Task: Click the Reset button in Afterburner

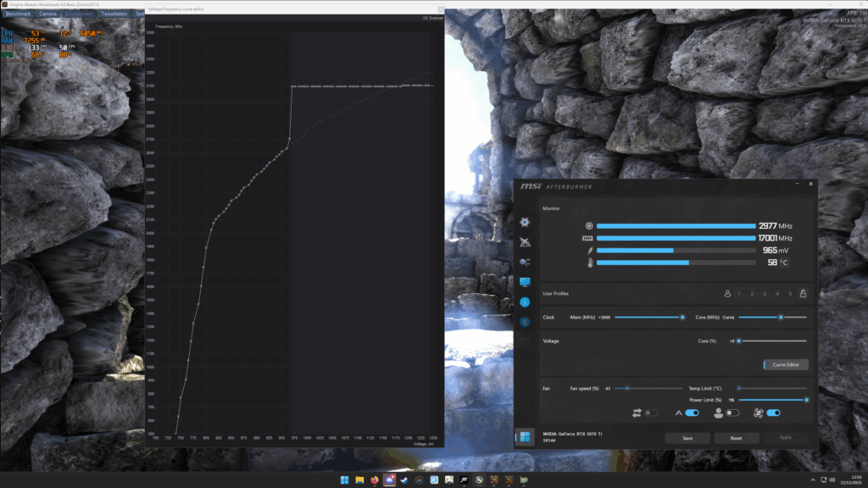Action: 736,438
